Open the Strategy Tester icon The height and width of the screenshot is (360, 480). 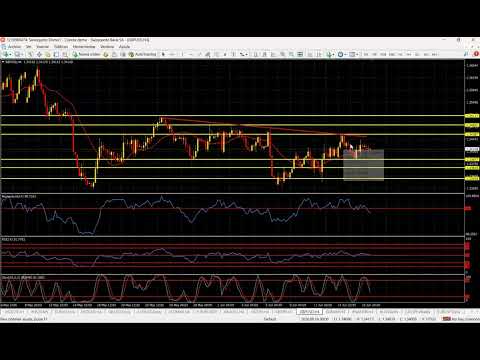coord(65,54)
